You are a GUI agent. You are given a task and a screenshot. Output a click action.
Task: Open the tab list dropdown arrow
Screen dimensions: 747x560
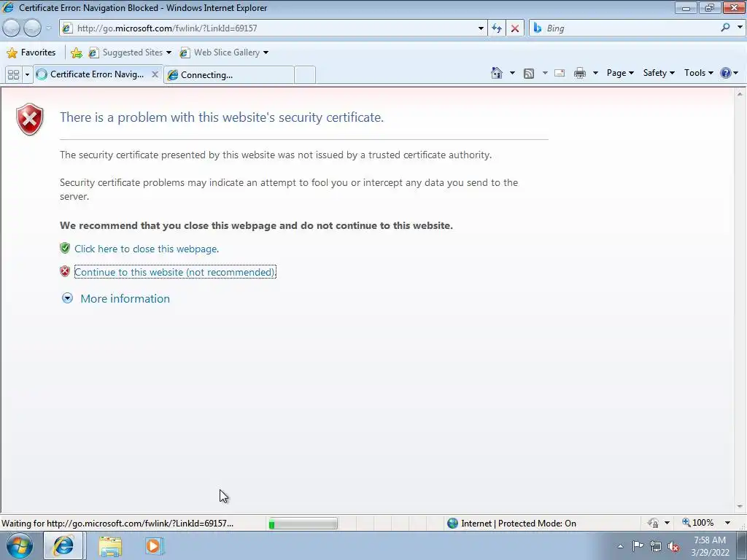[27, 74]
